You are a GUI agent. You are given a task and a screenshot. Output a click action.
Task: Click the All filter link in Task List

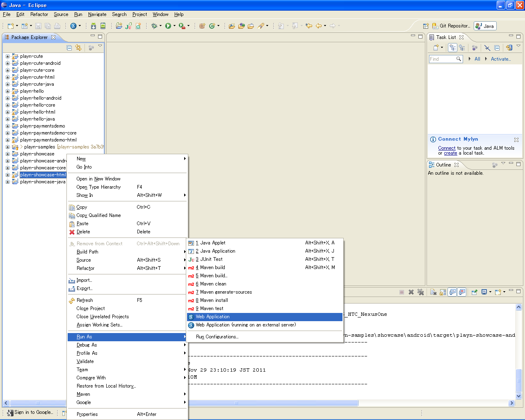coord(477,59)
